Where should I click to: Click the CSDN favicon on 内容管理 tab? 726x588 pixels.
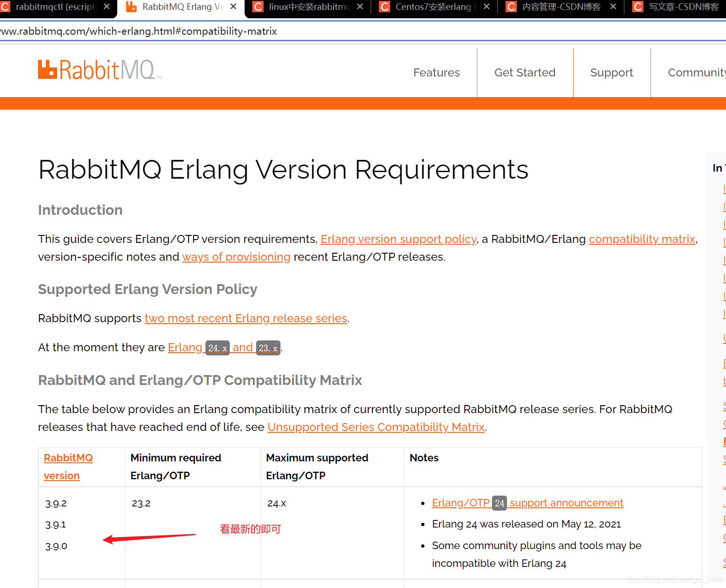tap(511, 7)
